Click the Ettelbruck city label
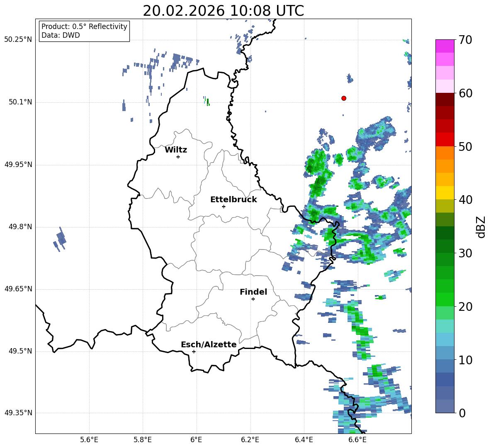491x448 pixels. (x=233, y=200)
